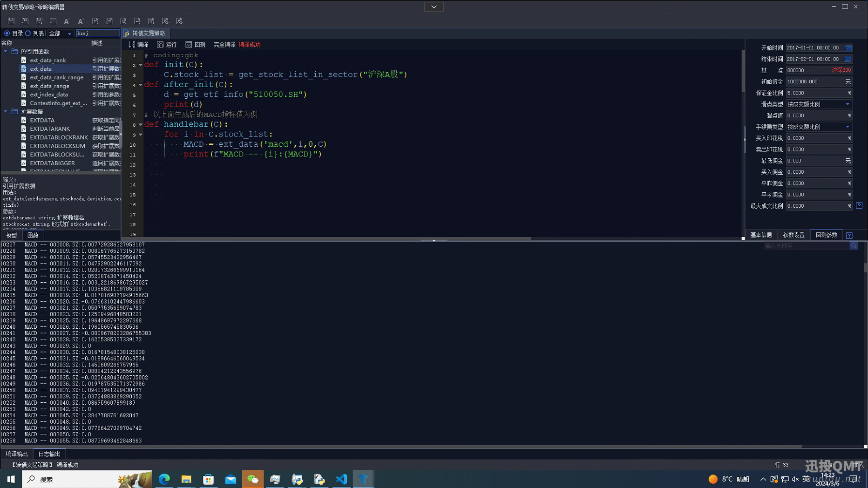Open Windows Start menu
868x488 pixels.
11,479
